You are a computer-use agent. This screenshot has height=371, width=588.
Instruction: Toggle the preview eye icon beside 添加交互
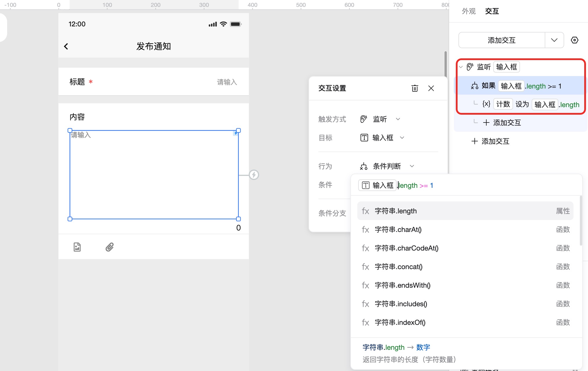[x=575, y=40]
